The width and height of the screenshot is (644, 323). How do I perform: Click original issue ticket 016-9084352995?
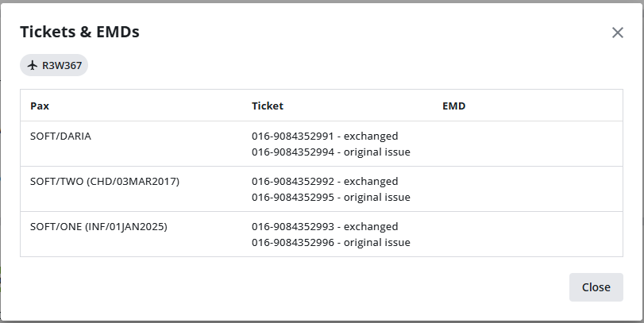click(x=330, y=197)
